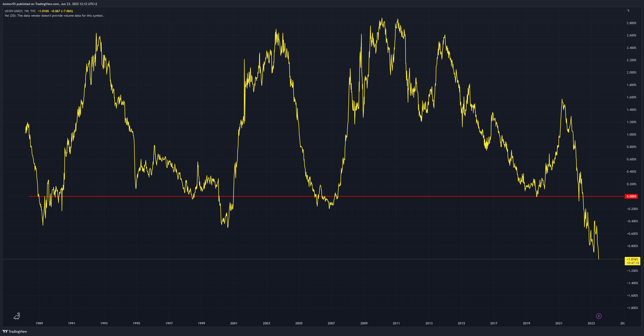Click the 2011 label on time axis

click(x=396, y=323)
